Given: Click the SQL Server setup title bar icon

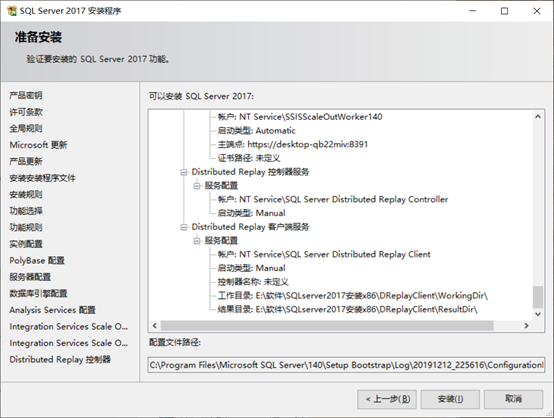Looking at the screenshot, I should [12, 11].
